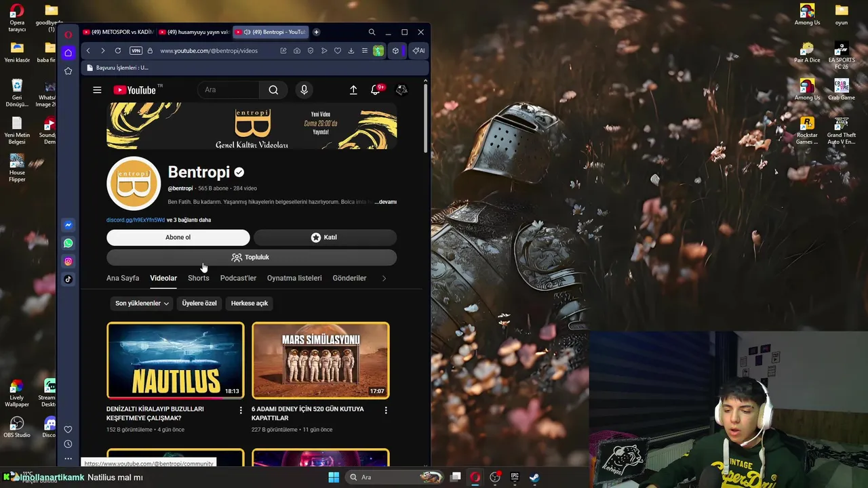The image size is (868, 488).
Task: Open options menu for the Mars simulation video
Action: point(386,410)
